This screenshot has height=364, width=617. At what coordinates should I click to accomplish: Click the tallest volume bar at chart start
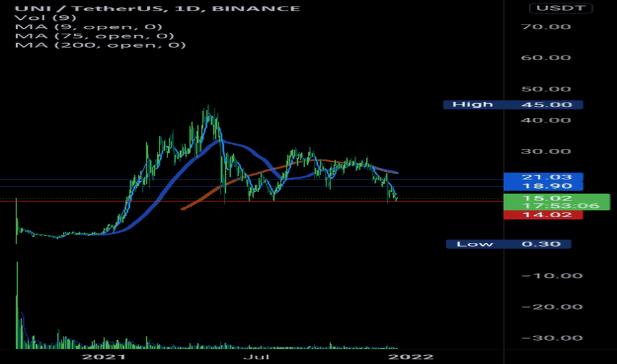[17, 305]
